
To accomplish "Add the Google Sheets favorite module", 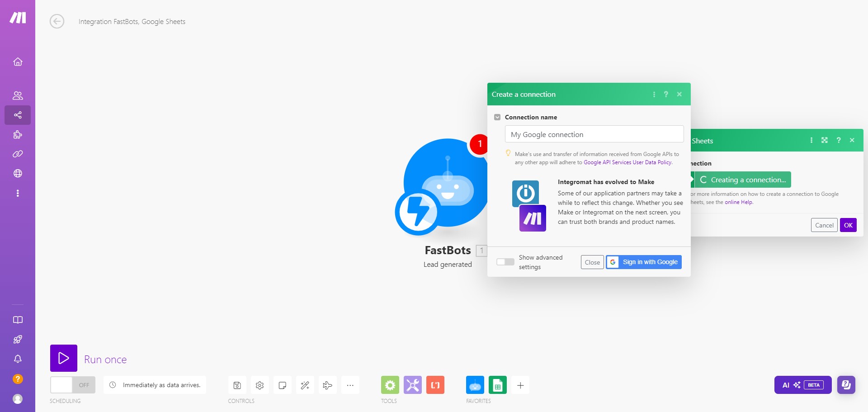I will (x=498, y=385).
